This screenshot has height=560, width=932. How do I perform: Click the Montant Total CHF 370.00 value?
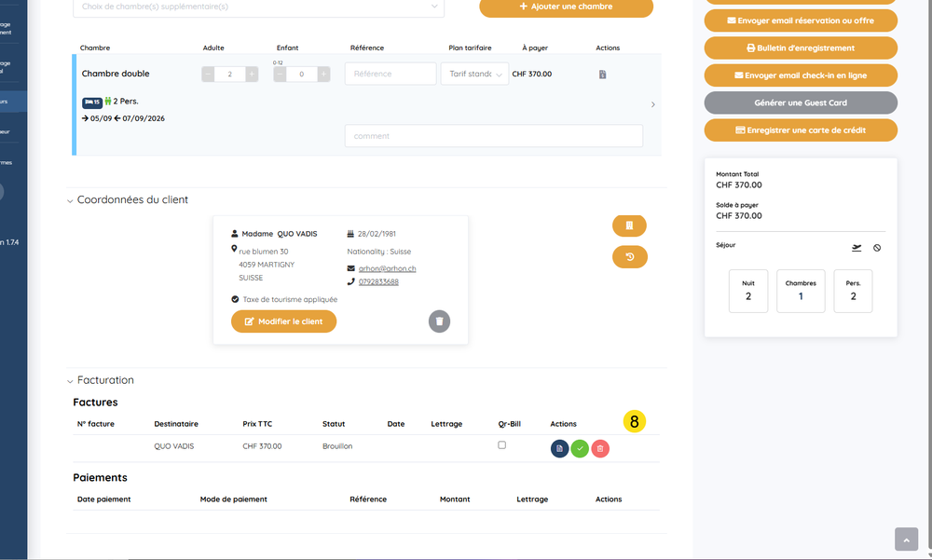tap(739, 185)
